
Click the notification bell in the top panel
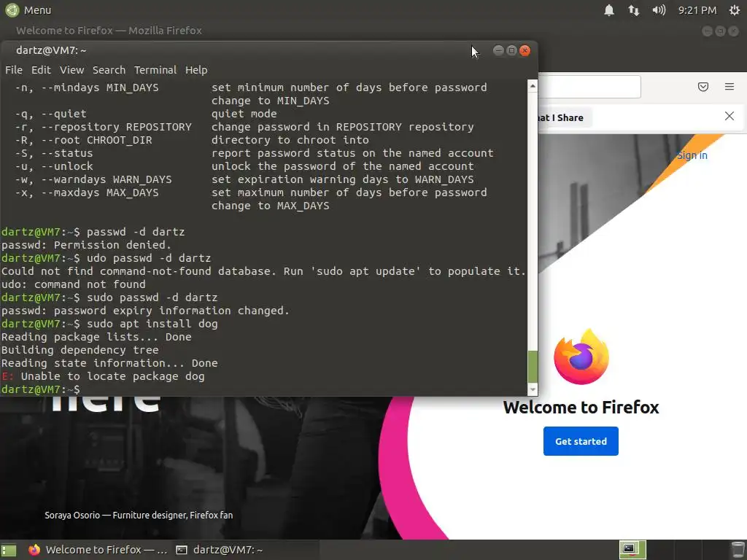pyautogui.click(x=609, y=10)
